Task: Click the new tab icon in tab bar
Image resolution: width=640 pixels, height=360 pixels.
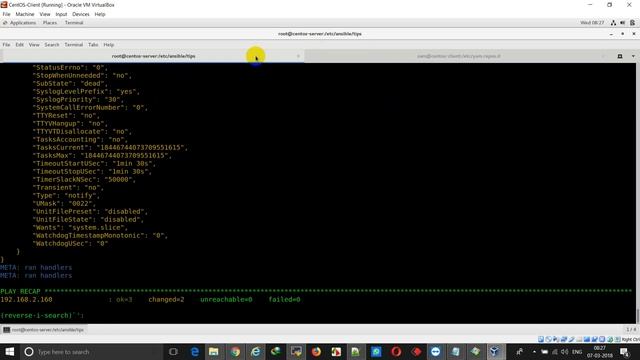Action: coord(620,56)
